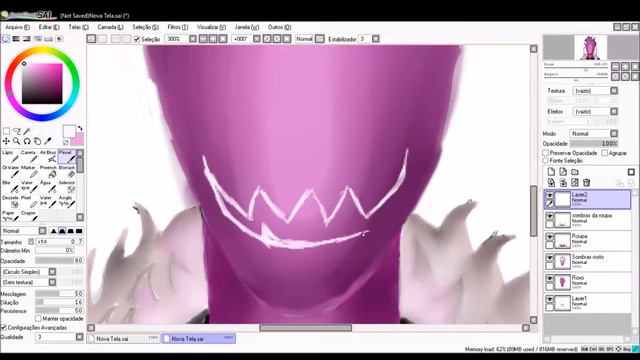Hide the Sombras rosto layer
This screenshot has height=360, width=640.
click(x=550, y=258)
